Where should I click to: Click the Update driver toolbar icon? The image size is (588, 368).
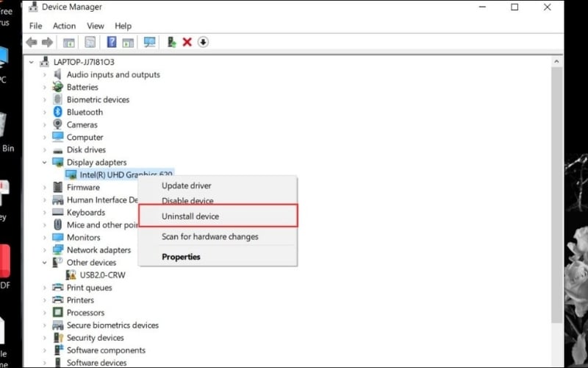point(171,42)
